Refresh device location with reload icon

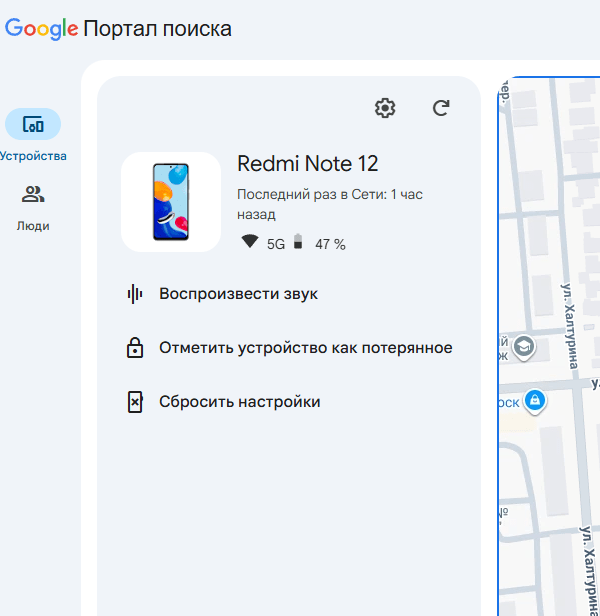point(441,108)
